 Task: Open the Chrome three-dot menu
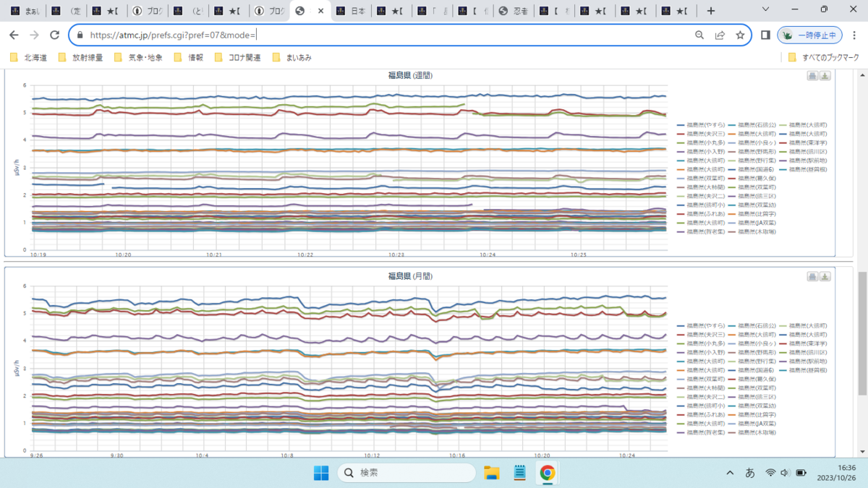[x=855, y=35]
